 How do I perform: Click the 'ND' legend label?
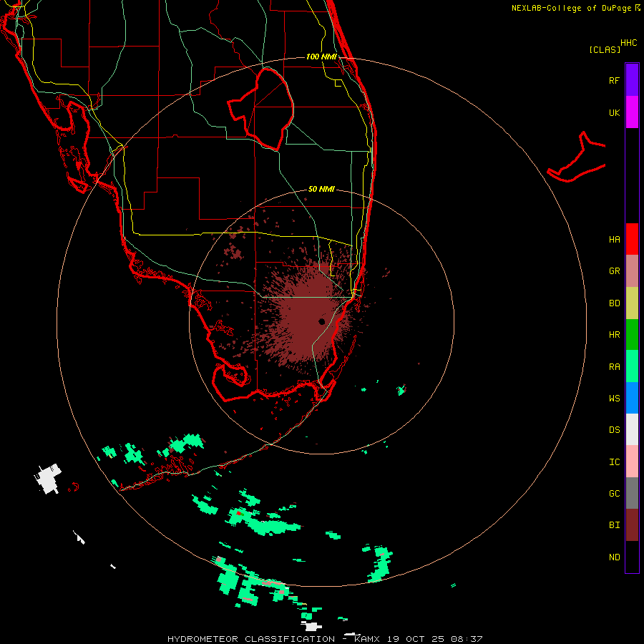click(x=614, y=557)
